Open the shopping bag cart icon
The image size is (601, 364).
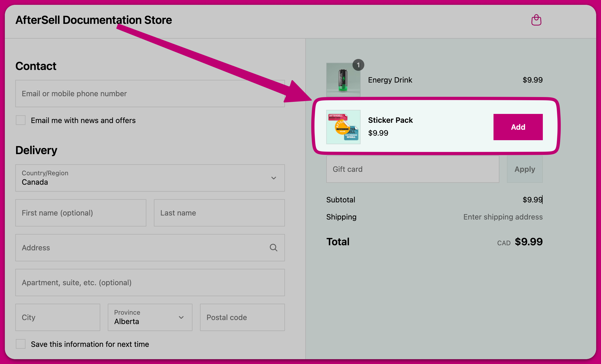point(536,20)
